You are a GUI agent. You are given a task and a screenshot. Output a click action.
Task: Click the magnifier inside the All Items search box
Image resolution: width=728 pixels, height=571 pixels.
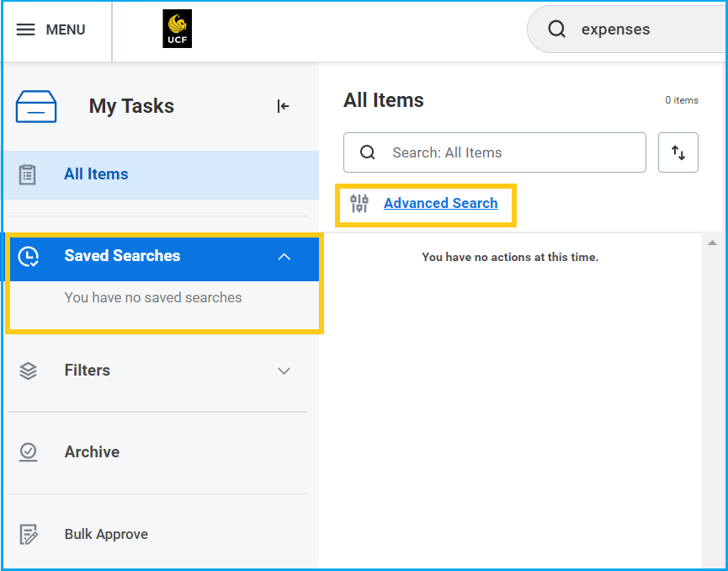[x=368, y=152]
